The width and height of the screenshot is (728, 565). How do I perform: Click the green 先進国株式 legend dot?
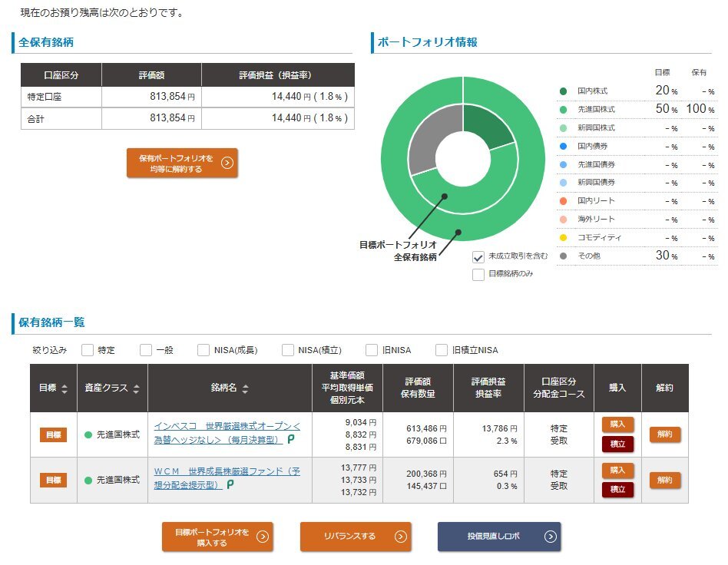point(563,110)
